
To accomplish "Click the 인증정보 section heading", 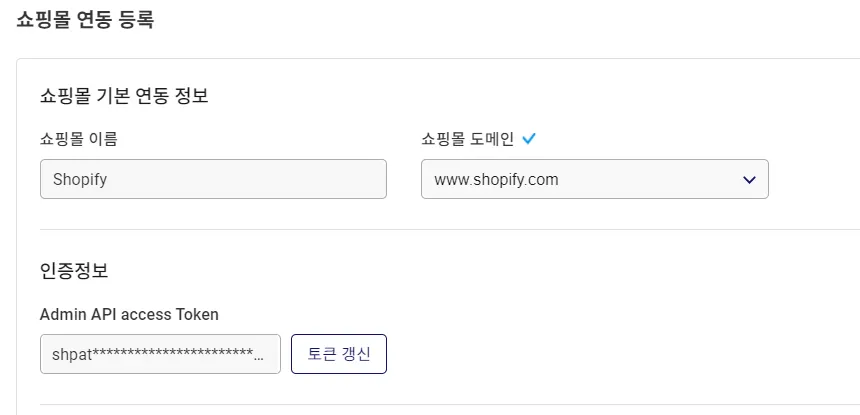I will (74, 270).
